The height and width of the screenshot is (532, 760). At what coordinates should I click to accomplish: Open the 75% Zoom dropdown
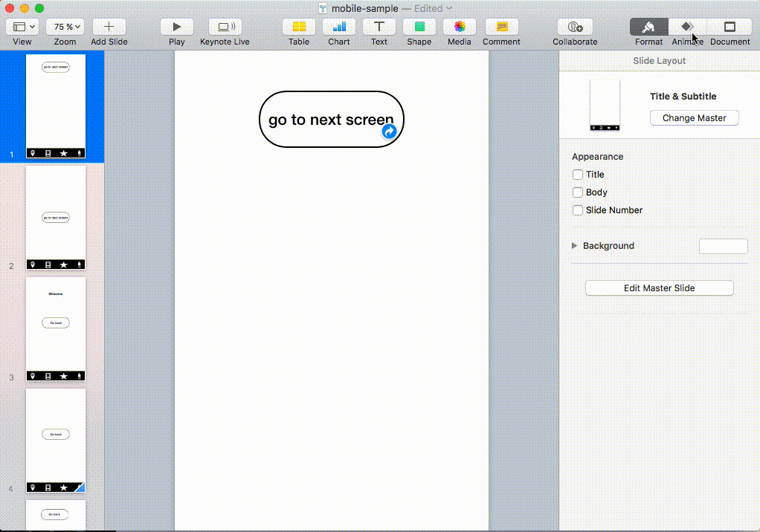point(65,27)
